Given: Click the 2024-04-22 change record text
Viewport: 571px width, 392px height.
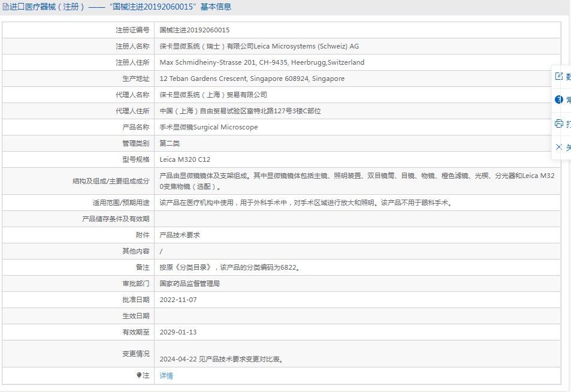Looking at the screenshot, I should point(221,359).
